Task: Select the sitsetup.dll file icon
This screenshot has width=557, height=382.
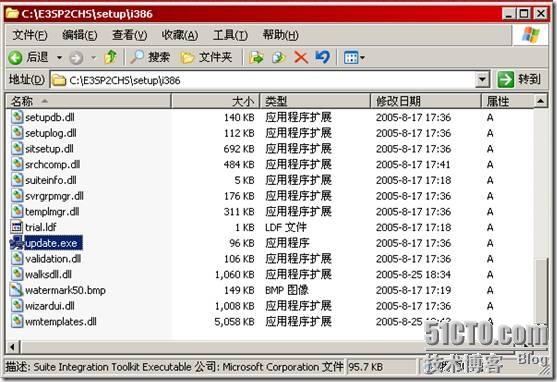Action: tap(17, 148)
